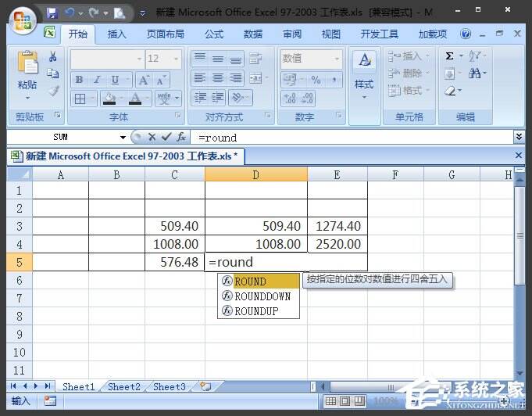Open the cell borders button
The height and width of the screenshot is (416, 532).
point(80,99)
